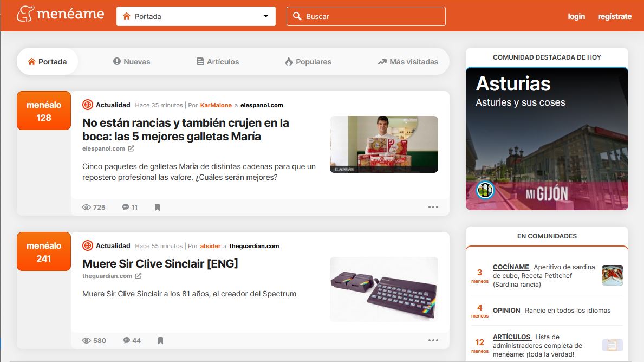The width and height of the screenshot is (644, 362).
Task: Click the menéame goat logo
Action: point(24,15)
